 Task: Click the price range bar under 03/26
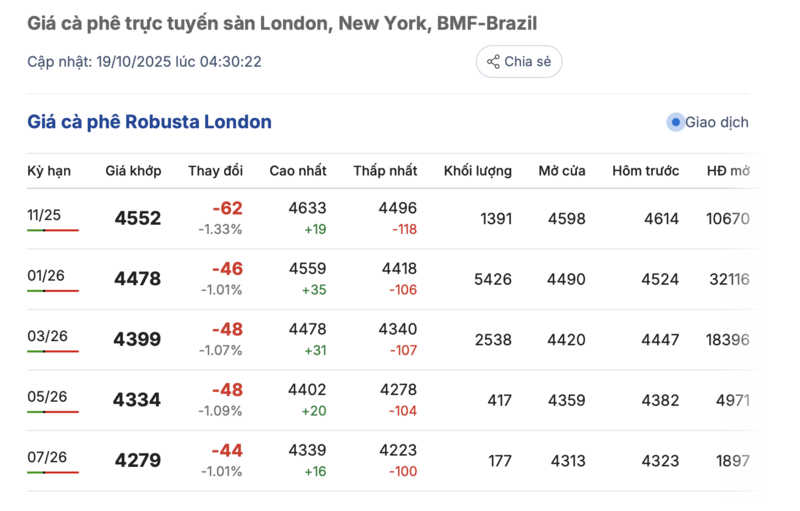(53, 351)
